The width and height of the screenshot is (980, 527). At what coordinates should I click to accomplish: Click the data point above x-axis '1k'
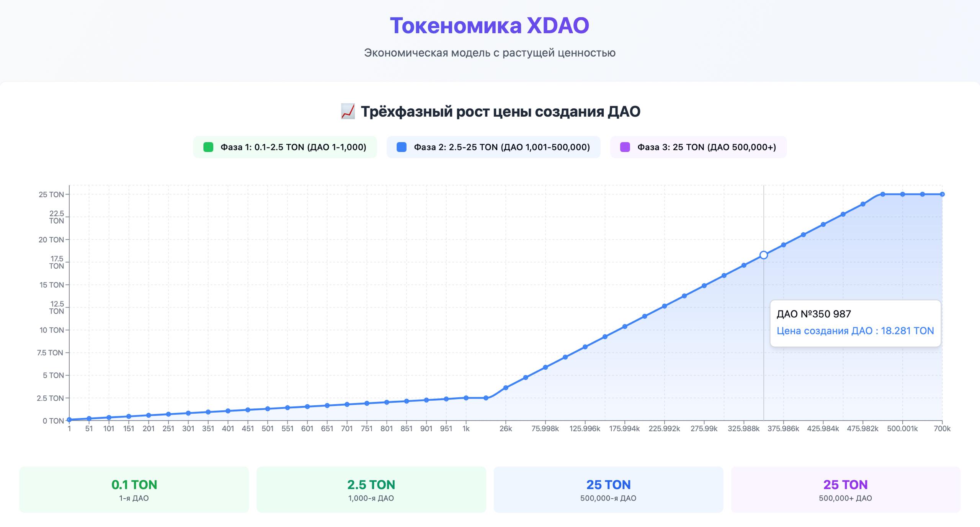466,398
